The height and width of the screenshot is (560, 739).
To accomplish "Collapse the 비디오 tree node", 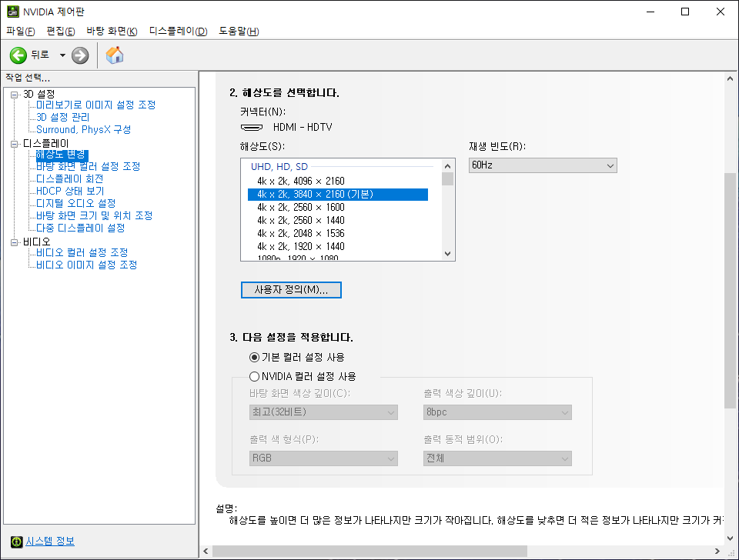I will (15, 242).
